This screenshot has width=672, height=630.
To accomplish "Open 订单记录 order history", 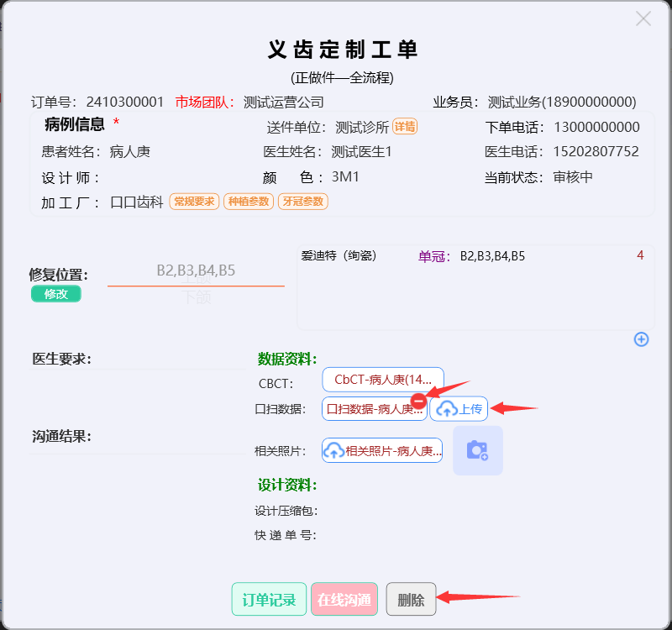I will pyautogui.click(x=269, y=600).
